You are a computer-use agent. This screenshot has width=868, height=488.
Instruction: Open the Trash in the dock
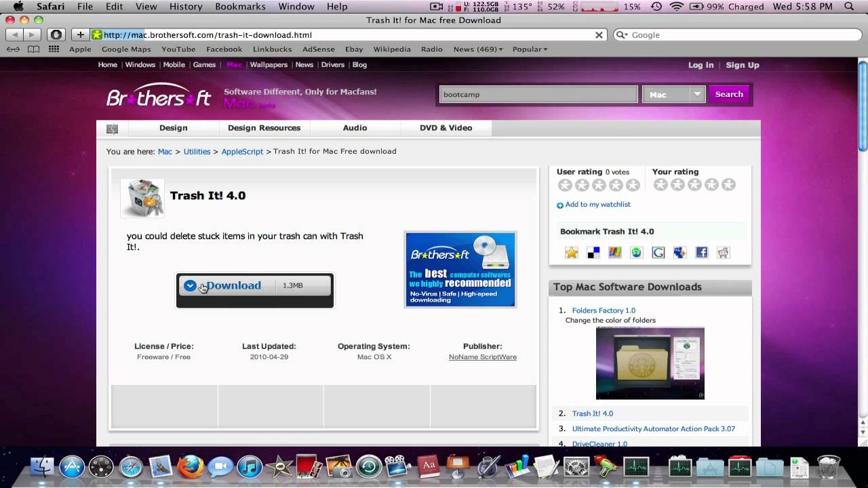point(829,466)
